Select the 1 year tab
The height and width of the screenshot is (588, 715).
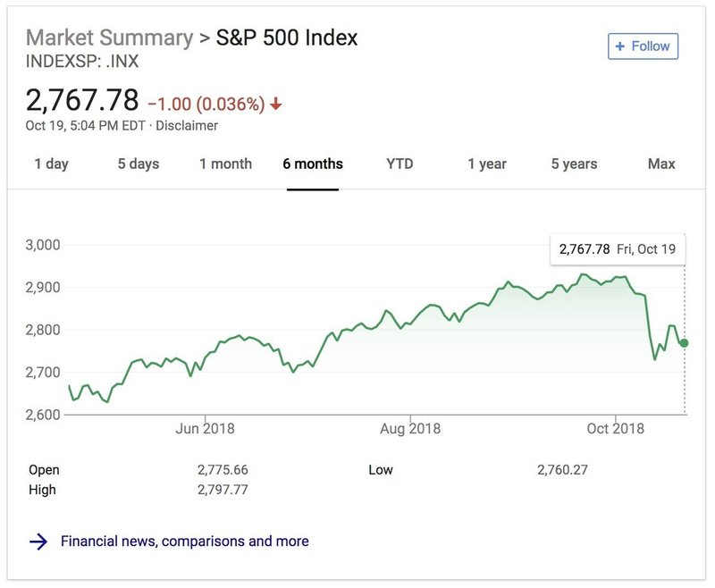[x=487, y=164]
